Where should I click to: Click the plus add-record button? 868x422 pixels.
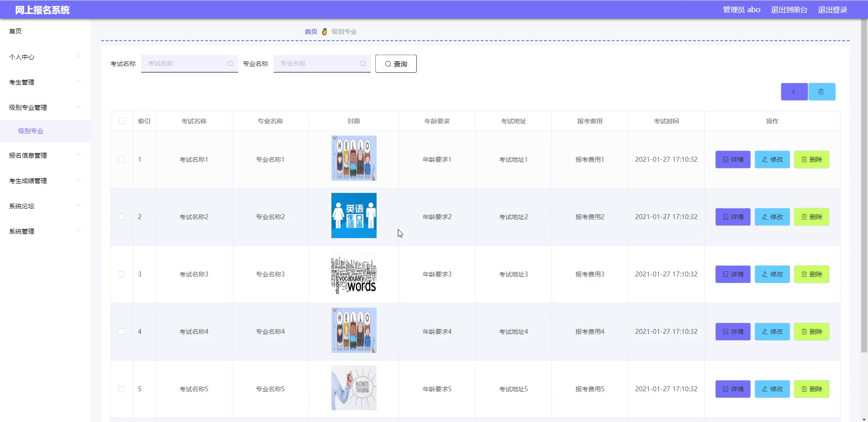[x=794, y=92]
